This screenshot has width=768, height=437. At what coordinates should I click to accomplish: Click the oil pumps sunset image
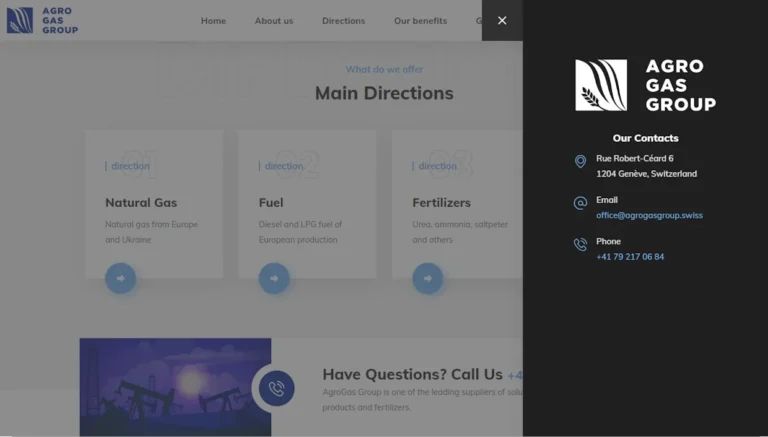(175, 387)
